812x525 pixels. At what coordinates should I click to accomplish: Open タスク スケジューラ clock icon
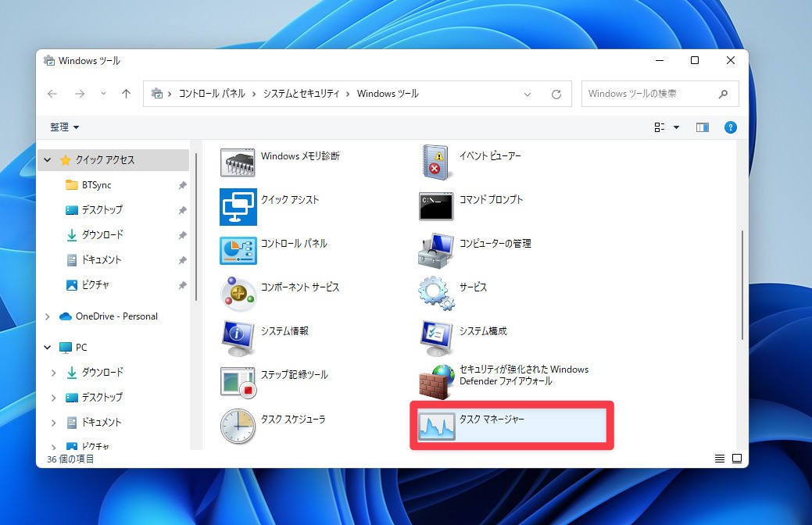(238, 426)
